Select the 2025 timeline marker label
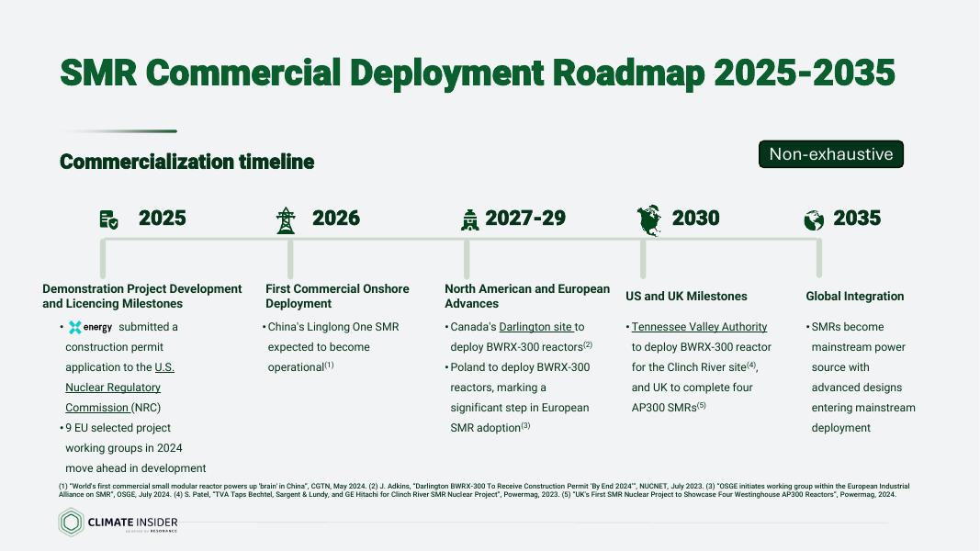 pos(163,218)
